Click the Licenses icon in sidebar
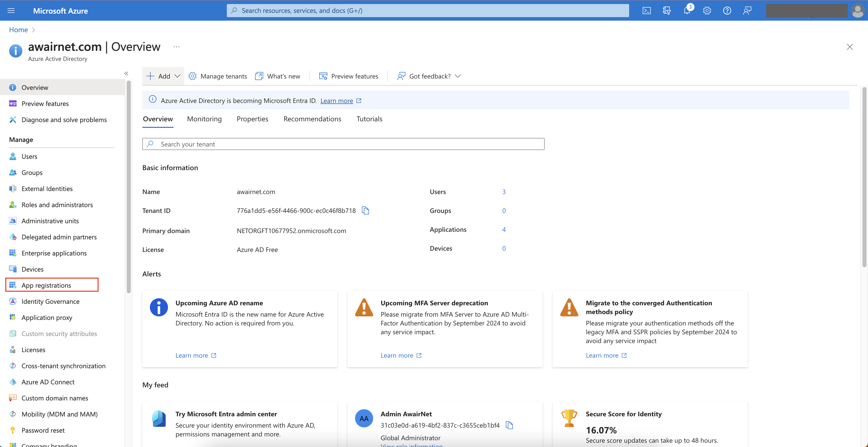Viewport: 868px width, 447px height. [13, 350]
